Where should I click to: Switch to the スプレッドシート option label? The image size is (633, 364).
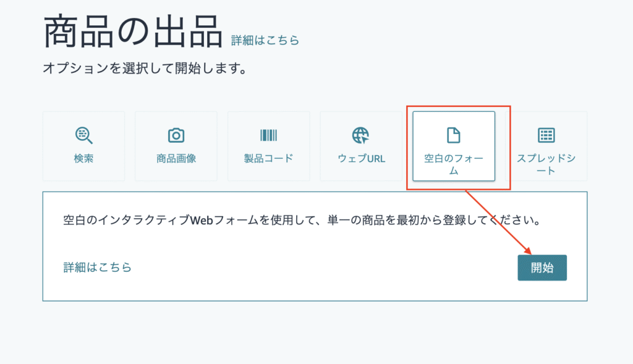click(546, 164)
